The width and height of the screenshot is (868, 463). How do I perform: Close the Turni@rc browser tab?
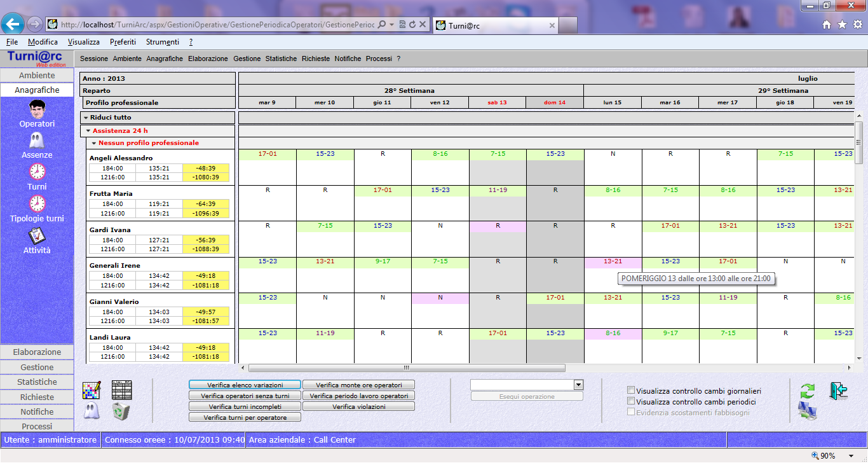tap(552, 25)
